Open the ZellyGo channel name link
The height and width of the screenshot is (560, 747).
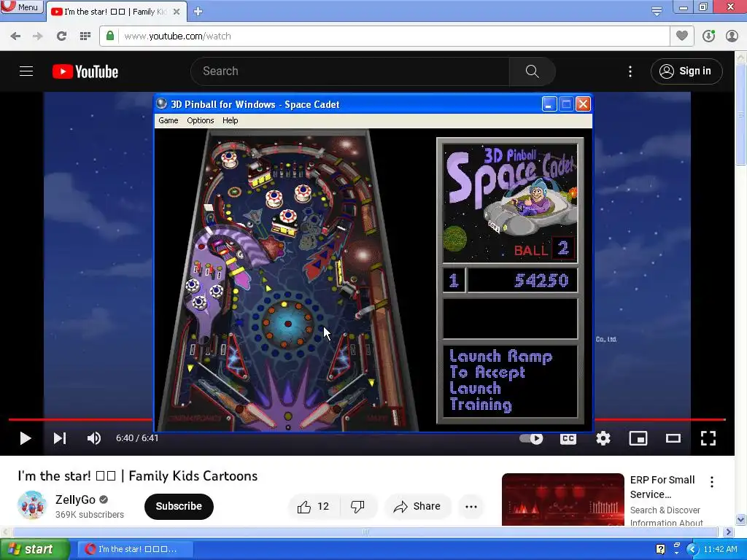point(75,499)
